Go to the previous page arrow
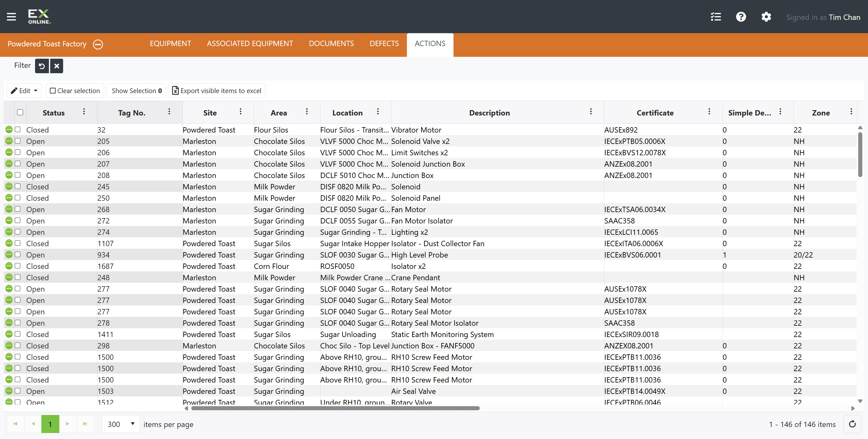This screenshot has height=439, width=868. (x=33, y=424)
